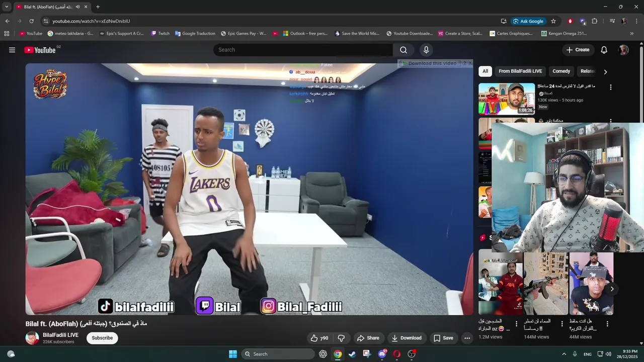The image size is (644, 362).
Task: Select the From BilalFadili LIVE chip
Action: (520, 71)
